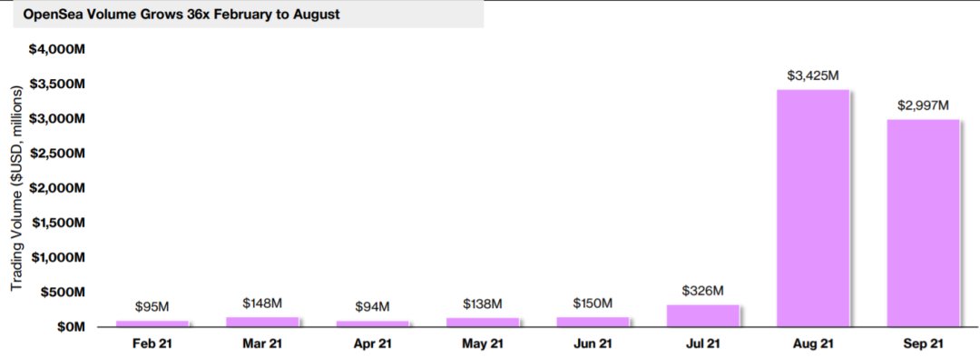Select the Trading Volume y-axis title
980x358 pixels.
(17, 188)
